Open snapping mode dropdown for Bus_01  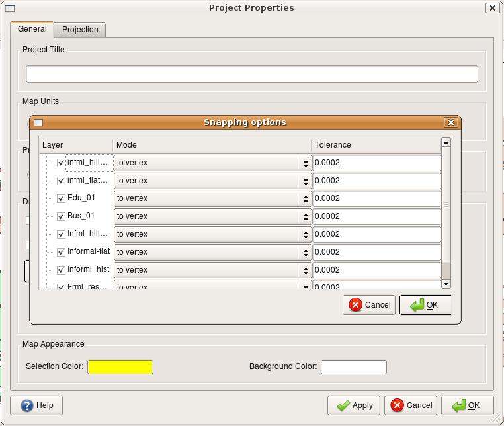tap(212, 216)
